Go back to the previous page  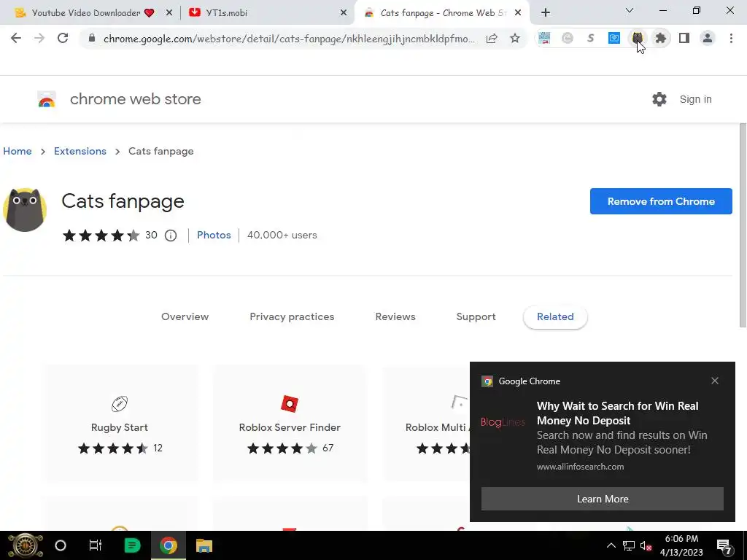point(16,38)
